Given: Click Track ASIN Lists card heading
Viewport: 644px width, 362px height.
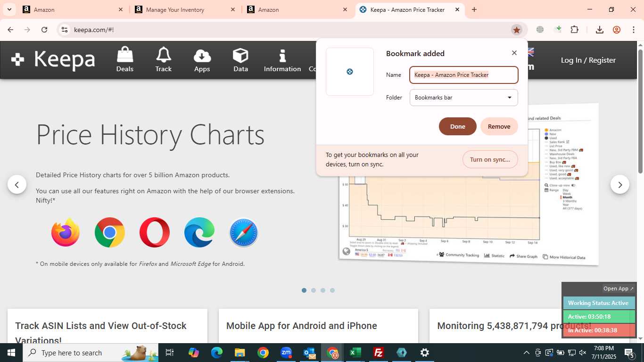Looking at the screenshot, I should pyautogui.click(x=101, y=332).
